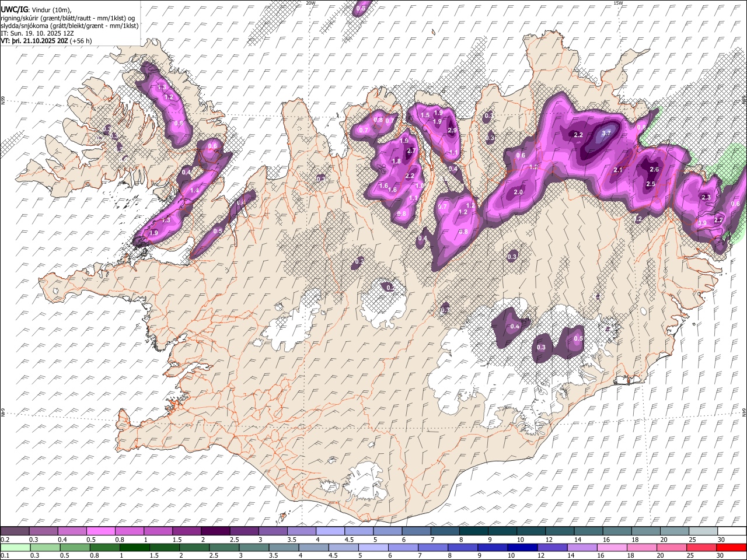Select the '4.5' label in the top legend row
This screenshot has width=747, height=560.
pos(349,540)
